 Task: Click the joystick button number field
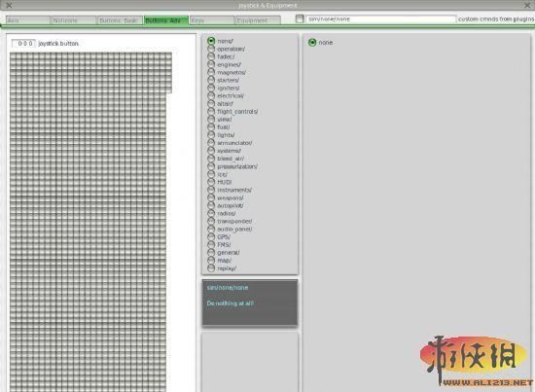[x=24, y=44]
